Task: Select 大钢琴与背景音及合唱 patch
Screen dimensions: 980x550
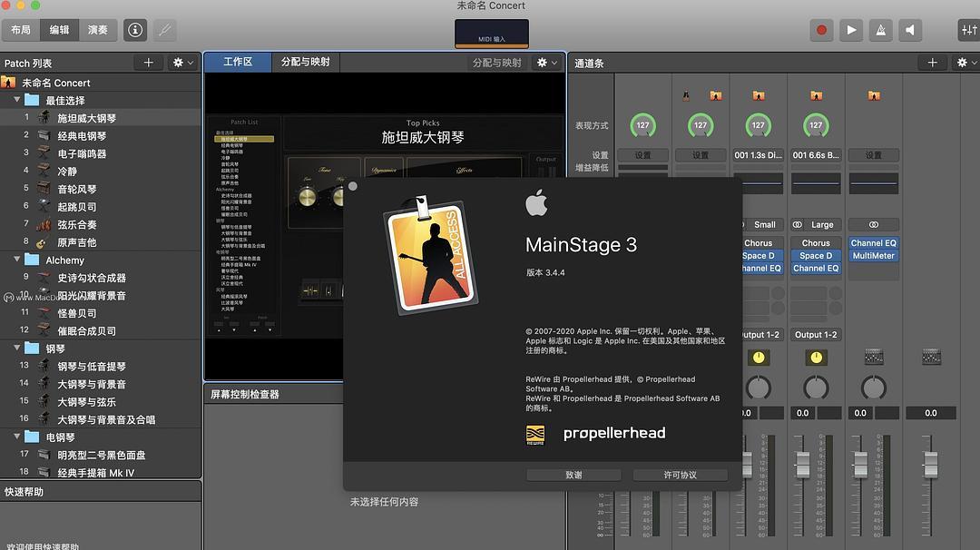Action: [101, 419]
